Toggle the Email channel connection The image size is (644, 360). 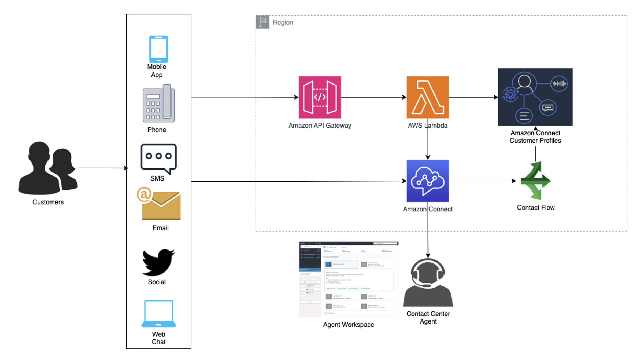(161, 205)
